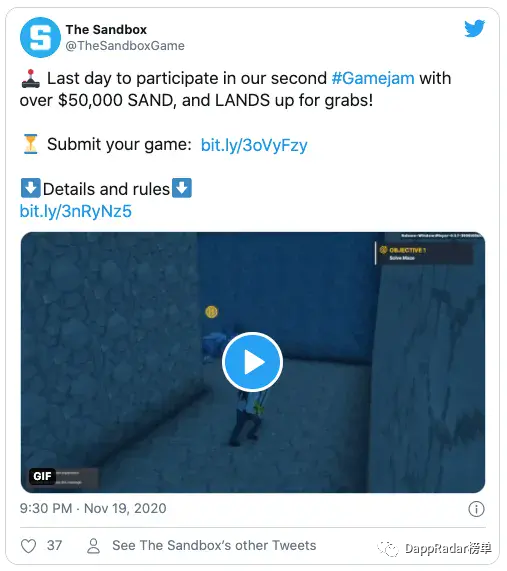
Task: Click the hourglass emoji
Action: 31,144
